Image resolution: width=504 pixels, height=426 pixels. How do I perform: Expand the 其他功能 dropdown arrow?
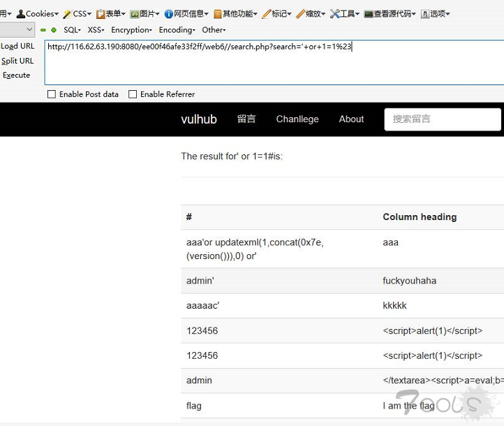pos(255,14)
